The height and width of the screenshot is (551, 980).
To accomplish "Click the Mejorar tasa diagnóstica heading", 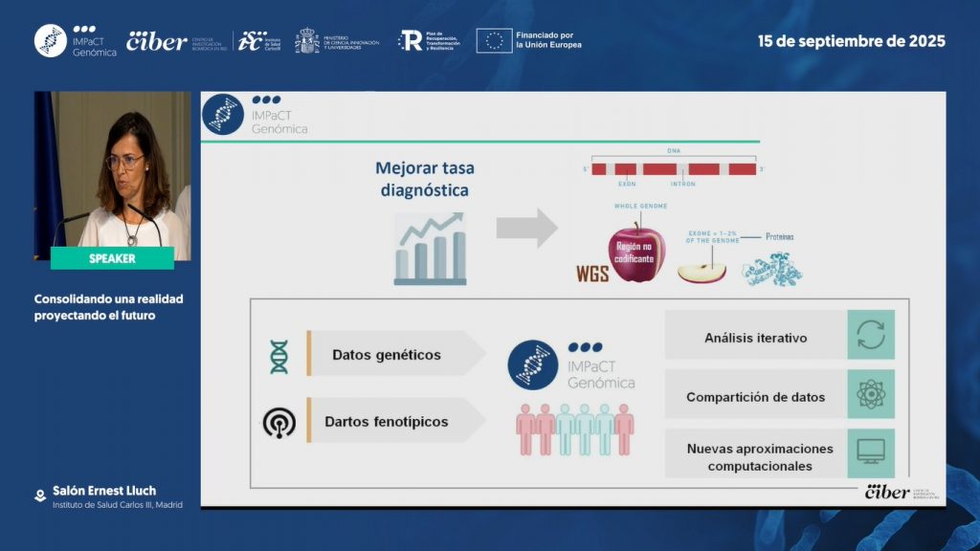I will (425, 179).
